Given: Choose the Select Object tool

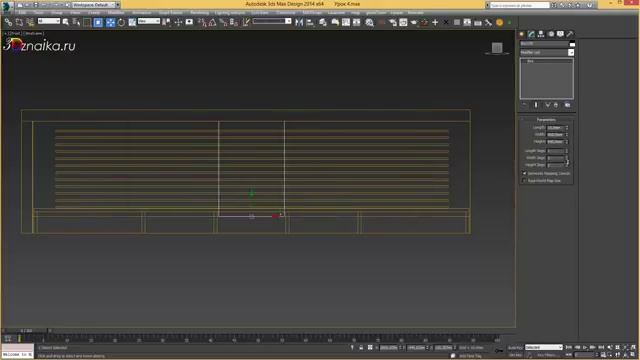Looking at the screenshot, I should [66, 22].
